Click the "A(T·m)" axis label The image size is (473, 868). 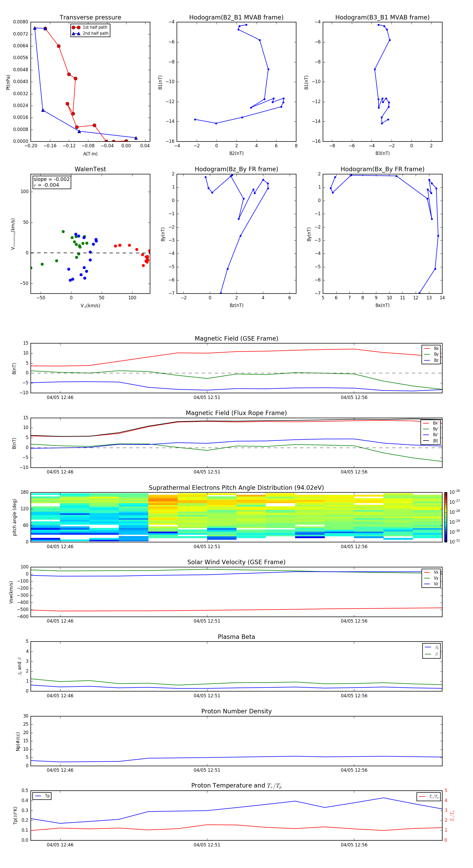(x=90, y=154)
